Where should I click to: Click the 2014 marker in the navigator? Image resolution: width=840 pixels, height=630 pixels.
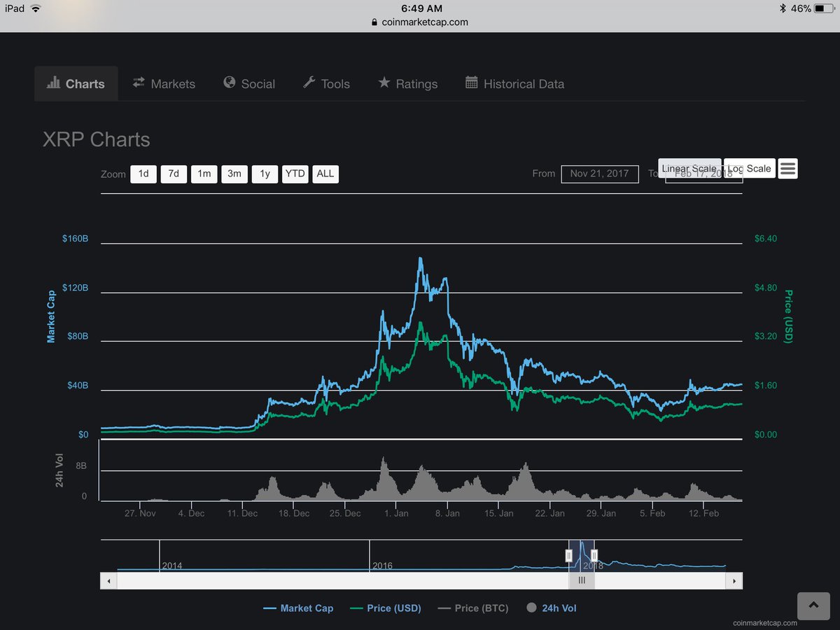tap(172, 566)
